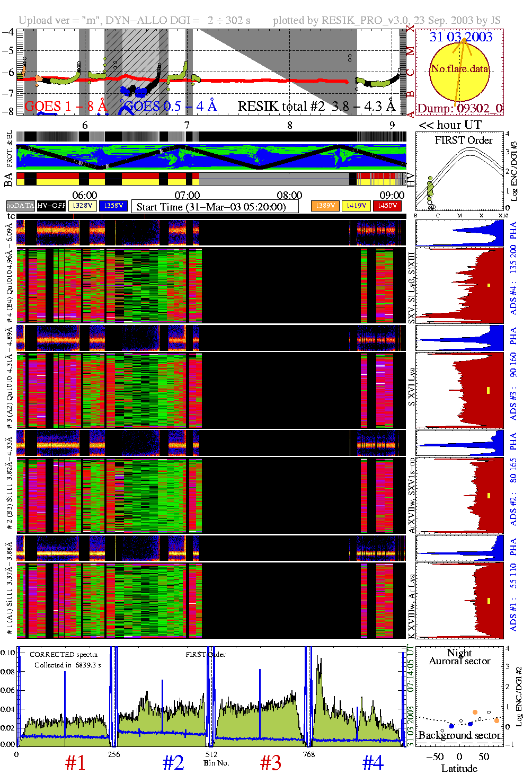This screenshot has width=532, height=783.
Task: Click the red #3 channel label
Action: coord(271,763)
